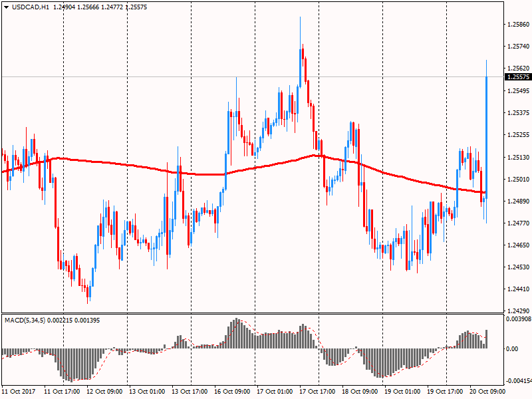Click time axis label 20 Oct 09:00
532x399 pixels.
487,392
